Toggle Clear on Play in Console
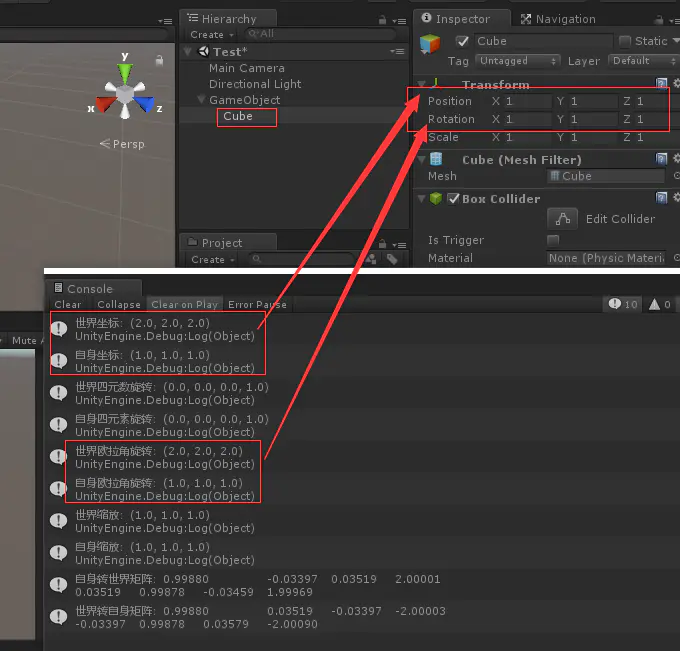Image resolution: width=680 pixels, height=651 pixels. (184, 304)
